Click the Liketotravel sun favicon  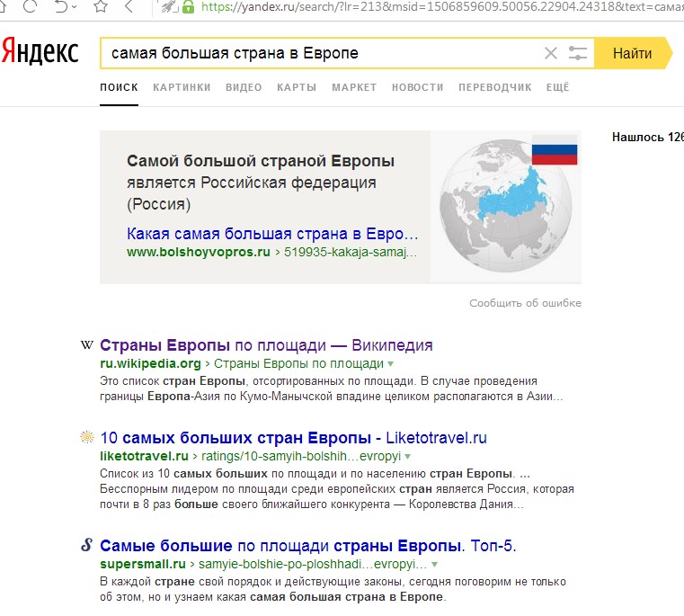(x=87, y=437)
